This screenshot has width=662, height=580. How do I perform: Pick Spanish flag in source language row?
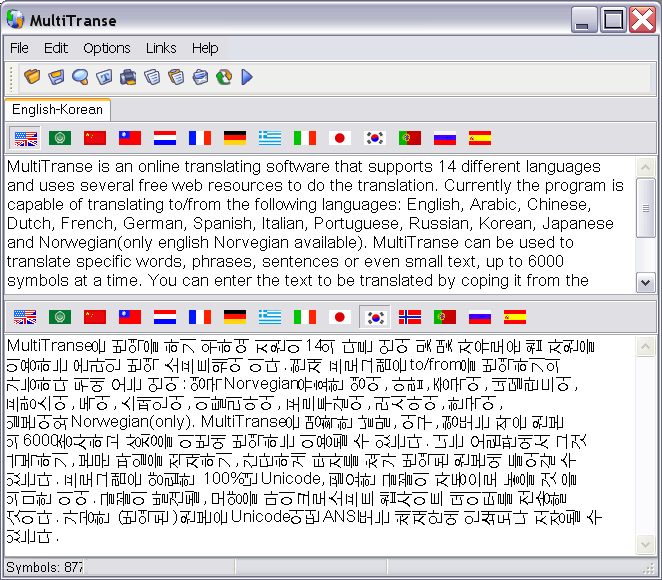480,138
